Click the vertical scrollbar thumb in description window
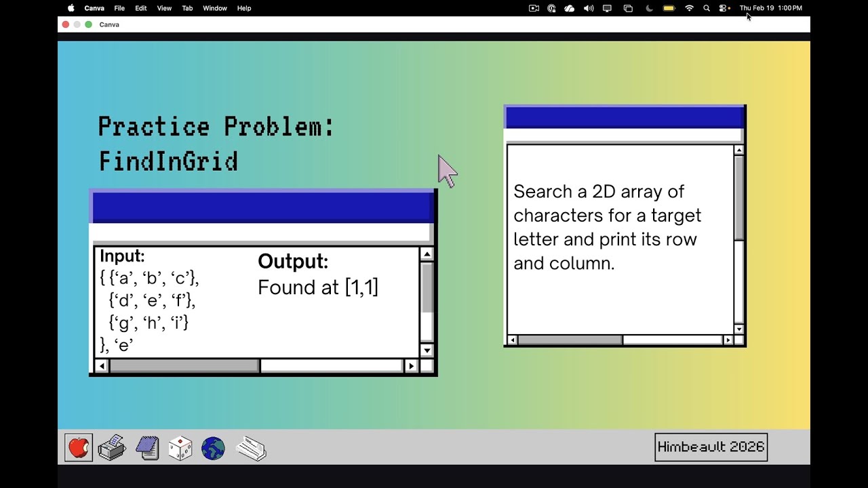This screenshot has width=868, height=488. point(739,198)
